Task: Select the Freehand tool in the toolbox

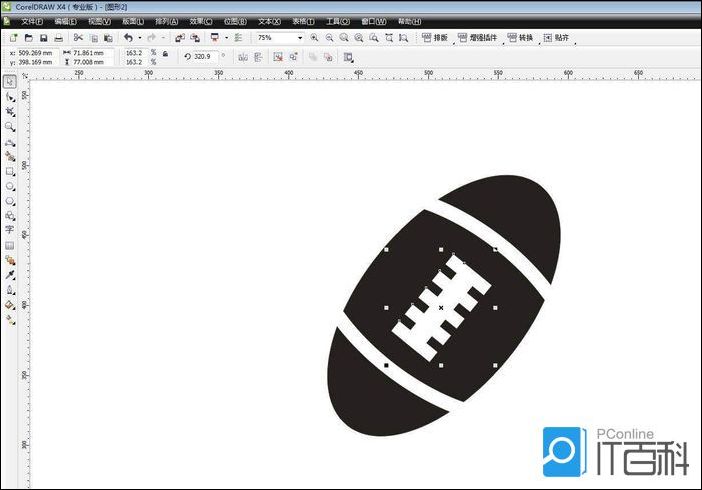Action: (9, 142)
